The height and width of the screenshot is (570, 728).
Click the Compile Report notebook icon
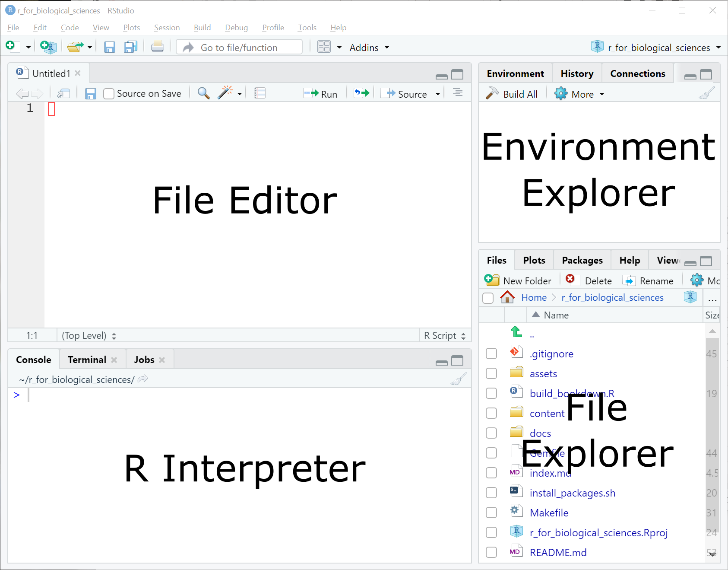click(x=260, y=93)
